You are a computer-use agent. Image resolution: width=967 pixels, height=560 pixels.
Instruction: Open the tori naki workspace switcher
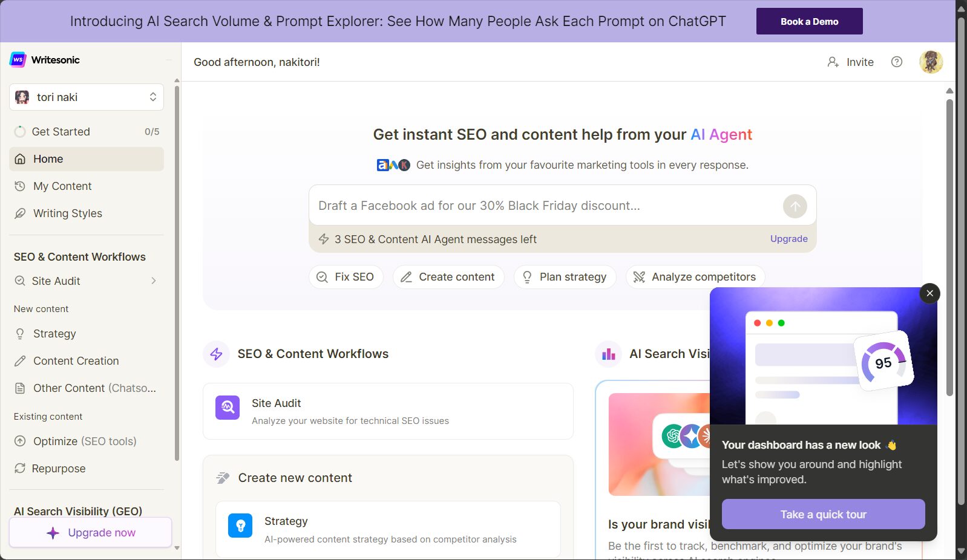[87, 97]
